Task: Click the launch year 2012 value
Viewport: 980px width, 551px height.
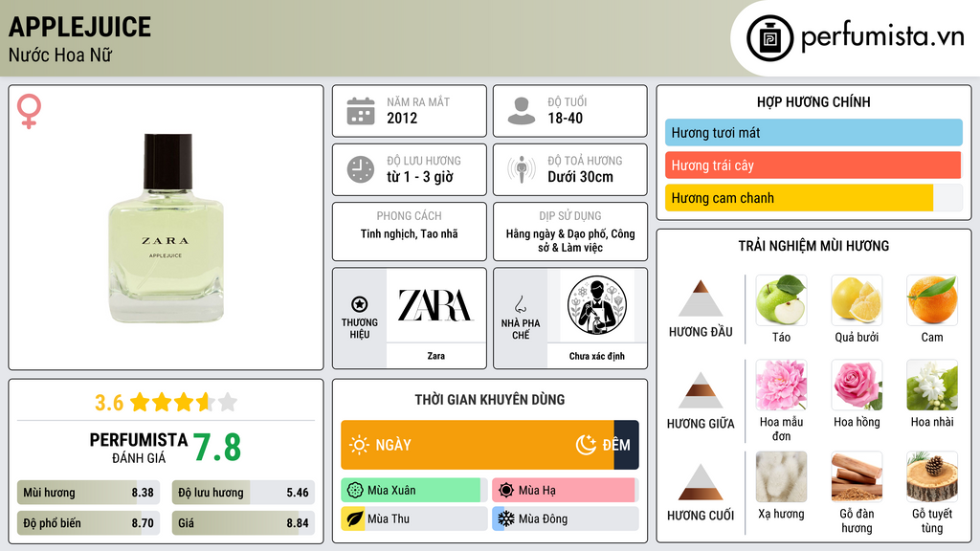Action: (402, 118)
